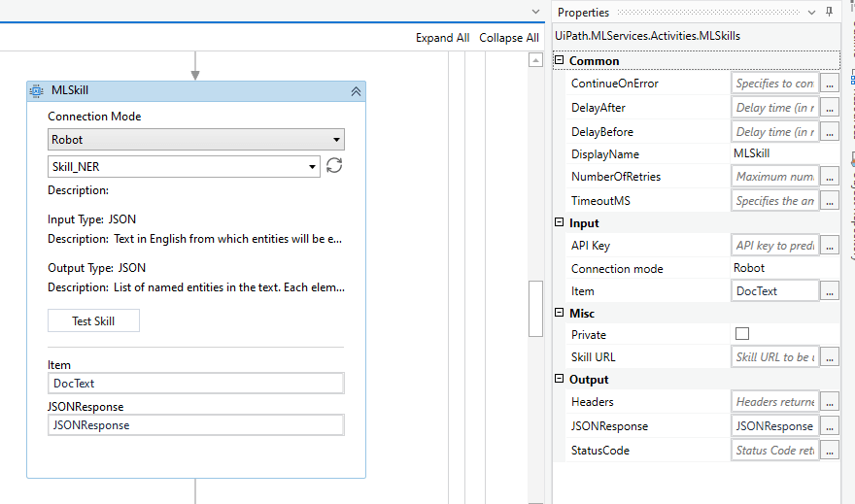Image resolution: width=855 pixels, height=504 pixels.
Task: Collapse the Input properties section
Action: tap(559, 222)
